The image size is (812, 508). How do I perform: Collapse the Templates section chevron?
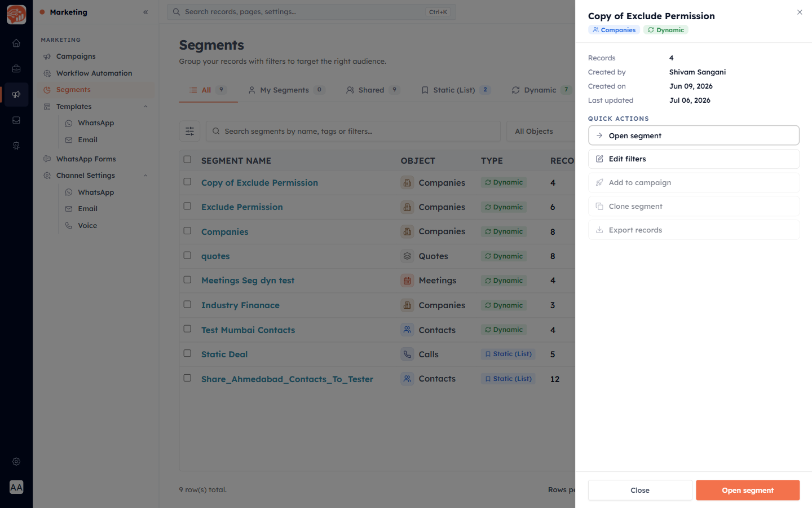point(145,107)
